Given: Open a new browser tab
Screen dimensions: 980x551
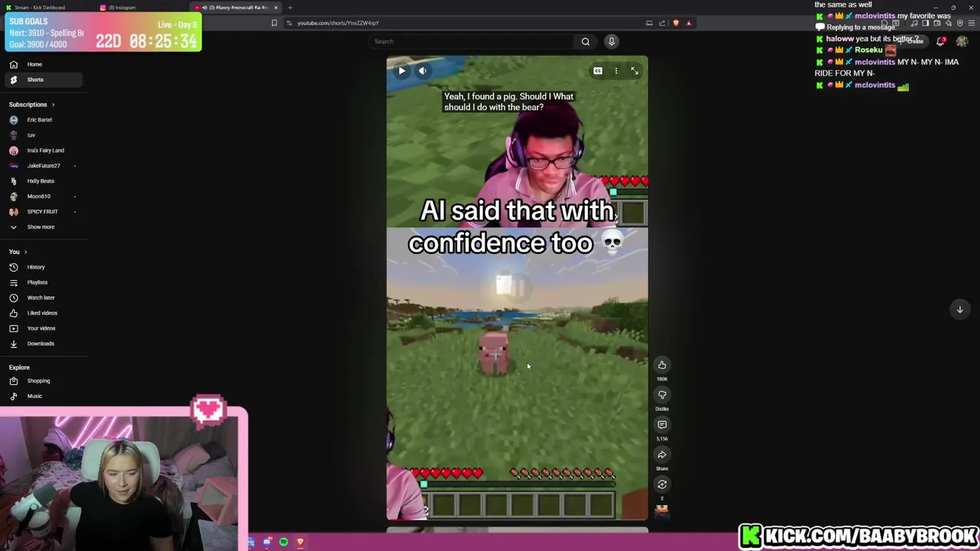Looking at the screenshot, I should click(290, 8).
